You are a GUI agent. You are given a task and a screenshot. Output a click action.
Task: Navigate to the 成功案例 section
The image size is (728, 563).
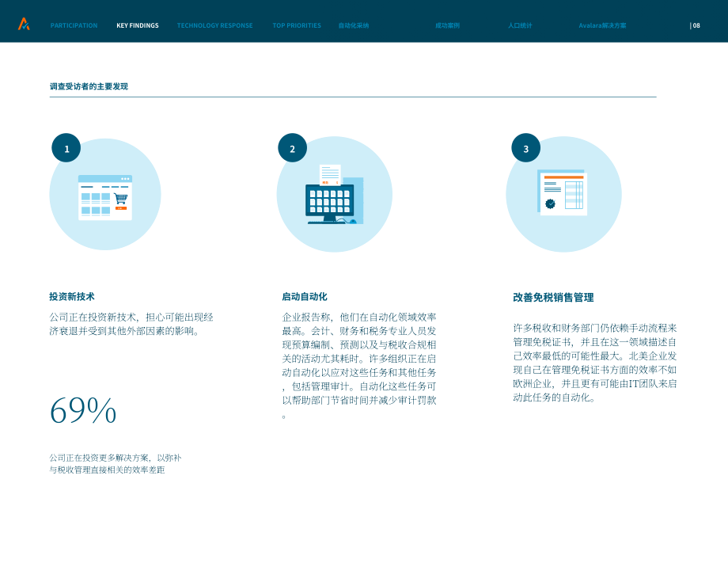447,25
